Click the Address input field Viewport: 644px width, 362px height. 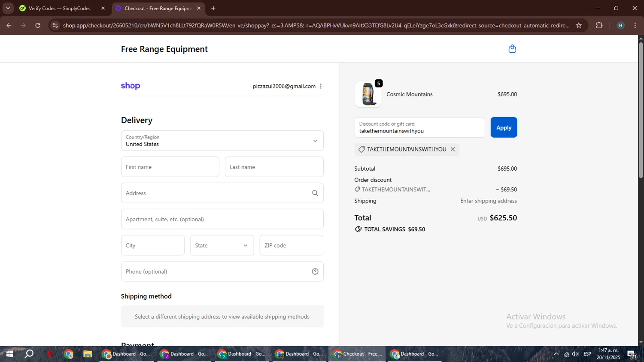222,193
